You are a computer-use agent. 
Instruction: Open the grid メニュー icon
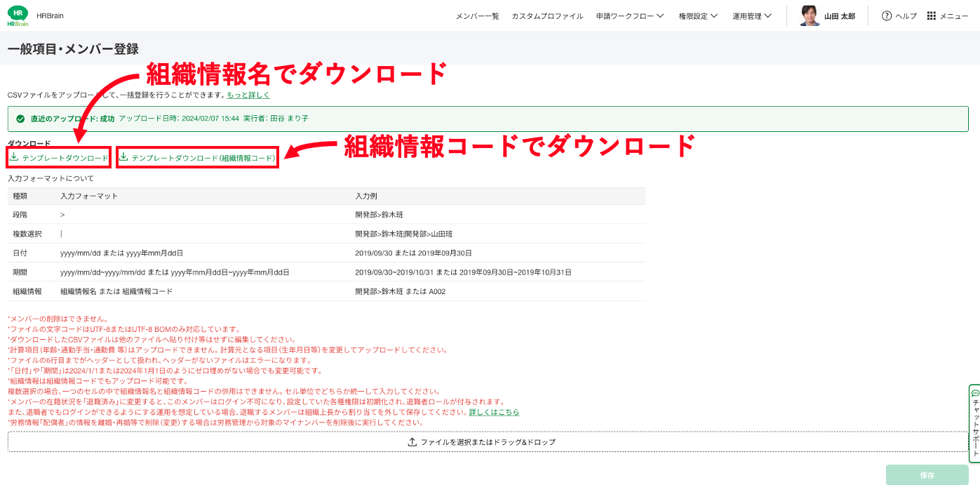(932, 16)
